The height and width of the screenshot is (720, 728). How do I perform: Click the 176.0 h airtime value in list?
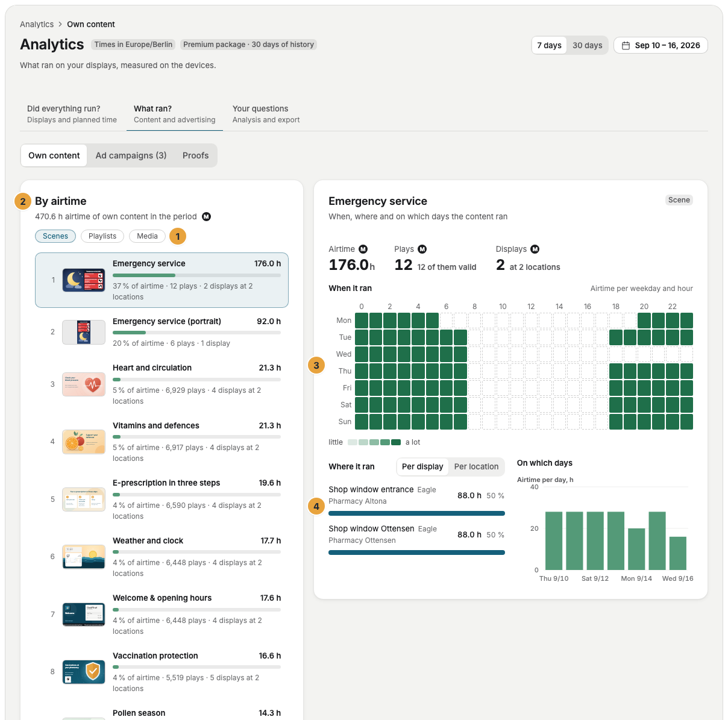pos(268,264)
